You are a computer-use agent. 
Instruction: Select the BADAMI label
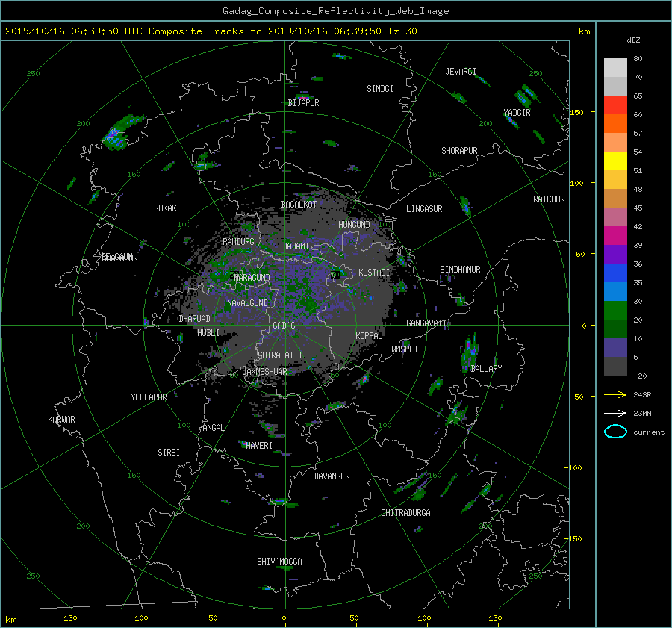tap(296, 246)
